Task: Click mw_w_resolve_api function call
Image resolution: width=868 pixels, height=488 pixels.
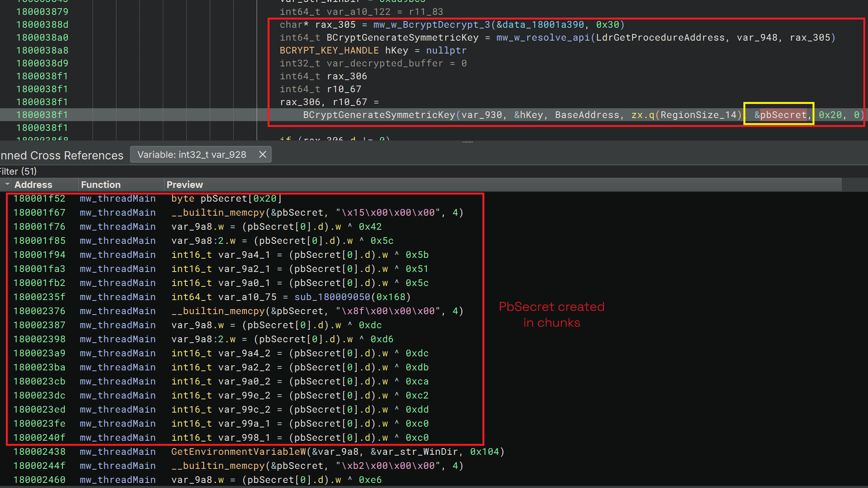Action: pyautogui.click(x=543, y=38)
